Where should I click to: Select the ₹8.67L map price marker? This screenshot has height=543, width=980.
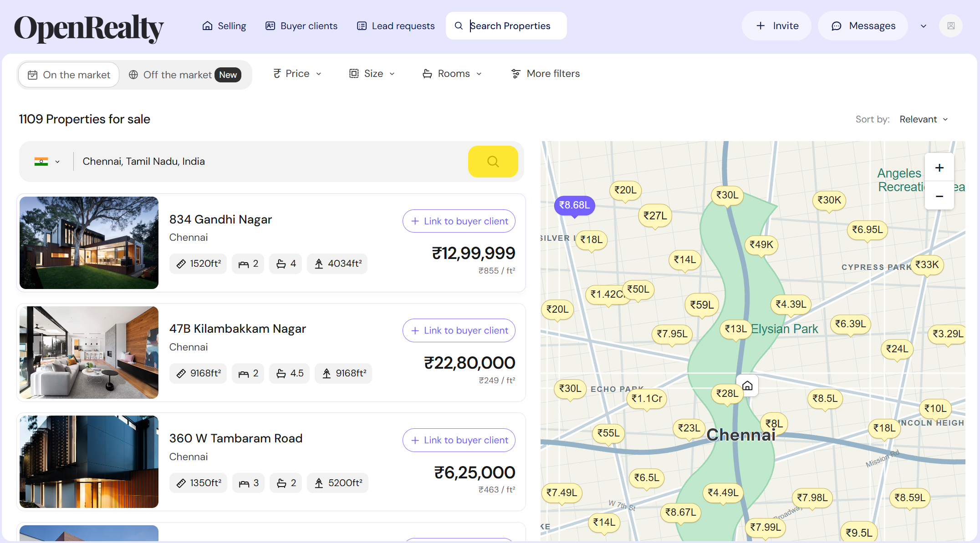pyautogui.click(x=680, y=513)
